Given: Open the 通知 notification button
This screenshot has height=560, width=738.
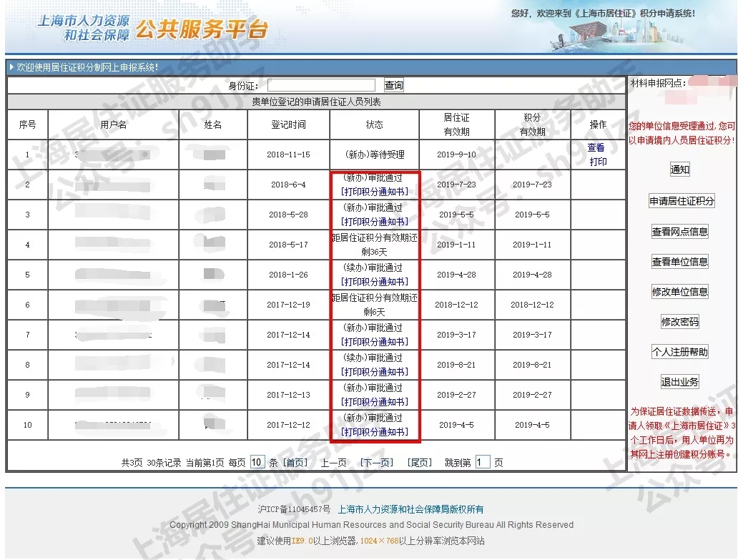Looking at the screenshot, I should click(x=679, y=170).
